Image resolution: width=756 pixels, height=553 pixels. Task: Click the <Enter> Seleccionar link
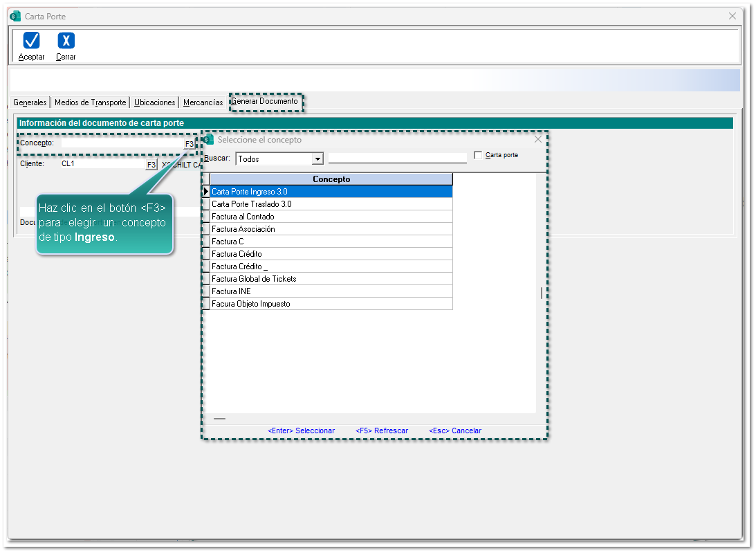(x=301, y=430)
